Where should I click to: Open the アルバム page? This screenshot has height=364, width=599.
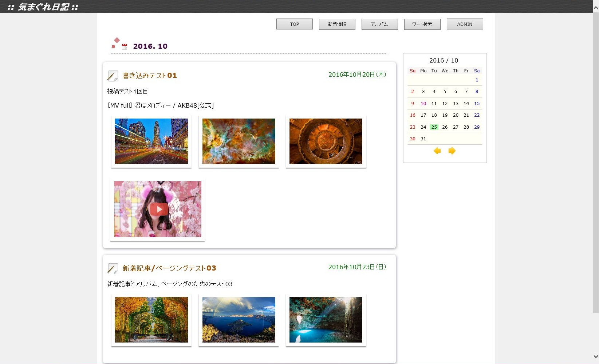[379, 24]
